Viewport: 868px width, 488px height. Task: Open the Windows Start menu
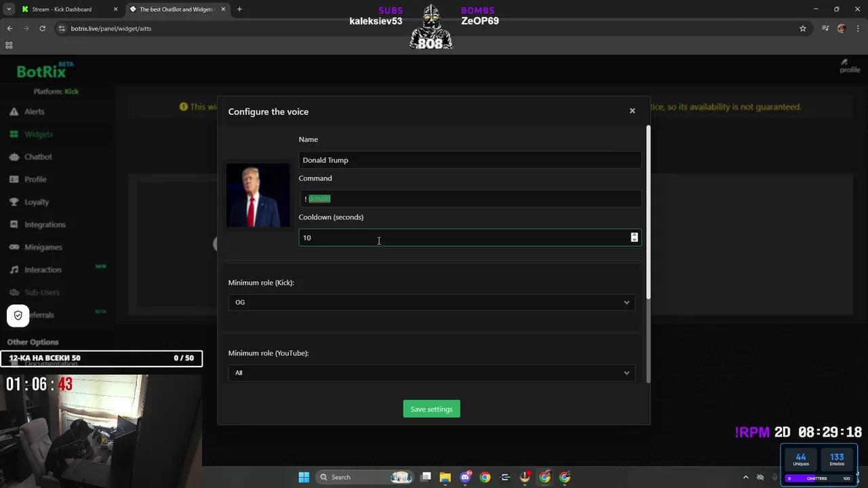point(304,477)
